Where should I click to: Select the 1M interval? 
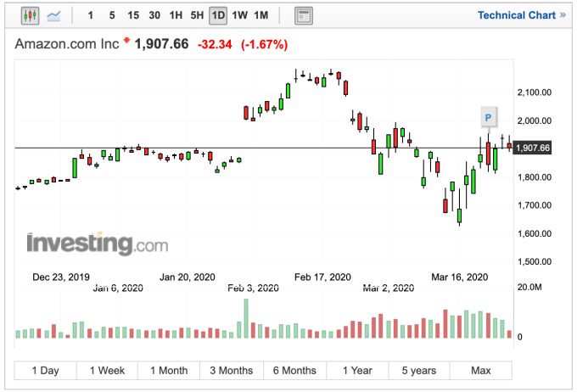tap(260, 15)
